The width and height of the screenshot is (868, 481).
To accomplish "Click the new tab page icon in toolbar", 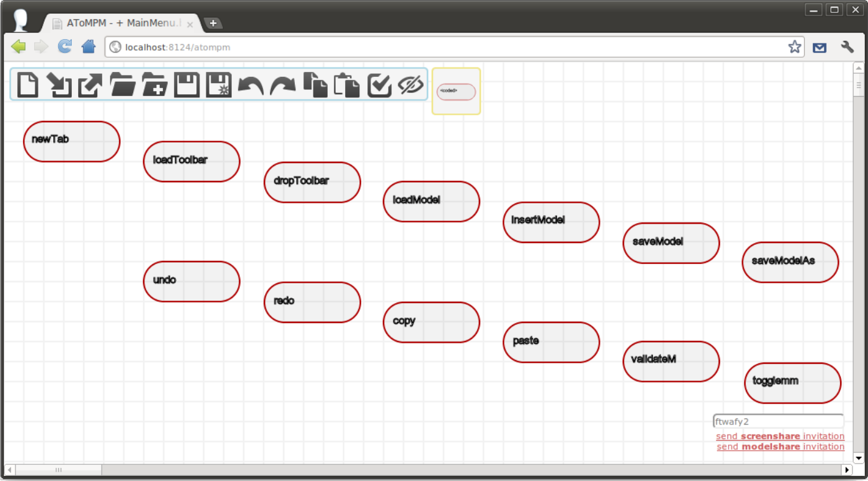I will pyautogui.click(x=27, y=84).
